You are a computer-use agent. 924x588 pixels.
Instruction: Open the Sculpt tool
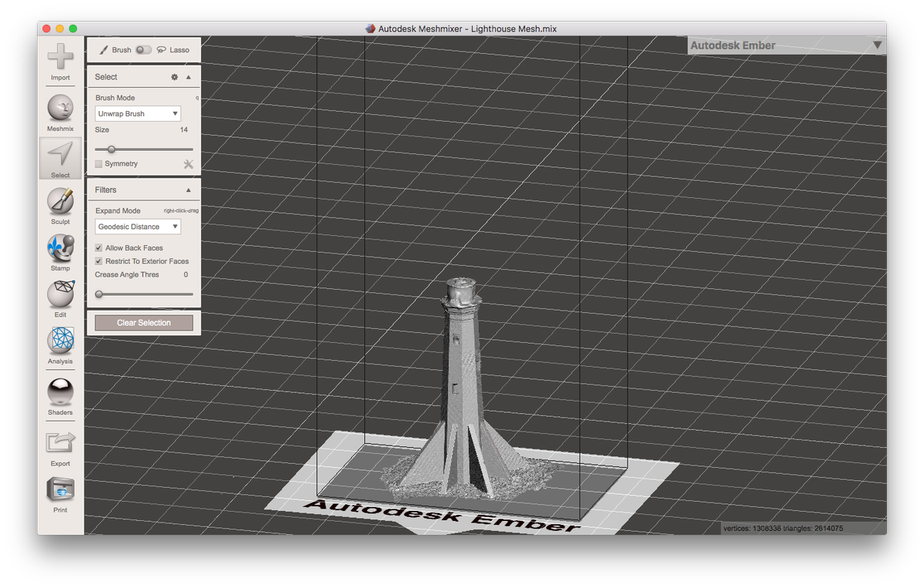[x=60, y=206]
